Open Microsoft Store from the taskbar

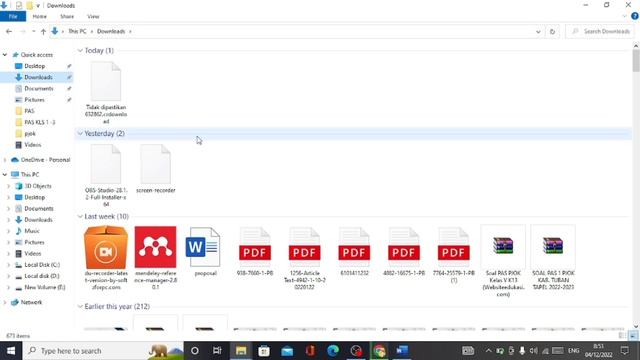click(x=264, y=351)
